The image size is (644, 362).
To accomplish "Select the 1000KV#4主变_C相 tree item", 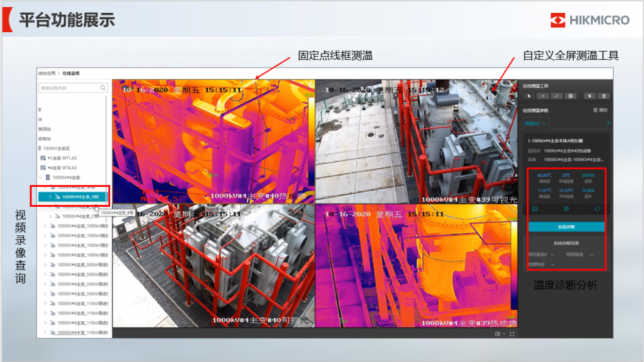I will point(80,216).
